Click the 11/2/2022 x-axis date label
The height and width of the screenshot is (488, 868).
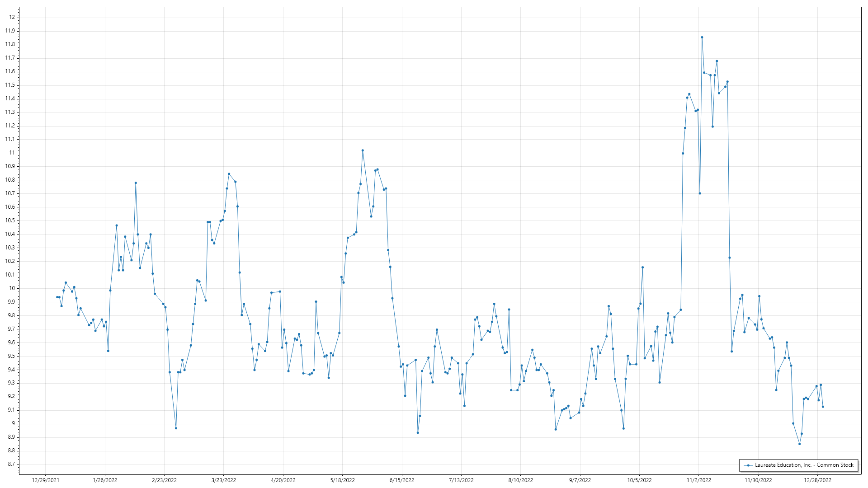[698, 480]
